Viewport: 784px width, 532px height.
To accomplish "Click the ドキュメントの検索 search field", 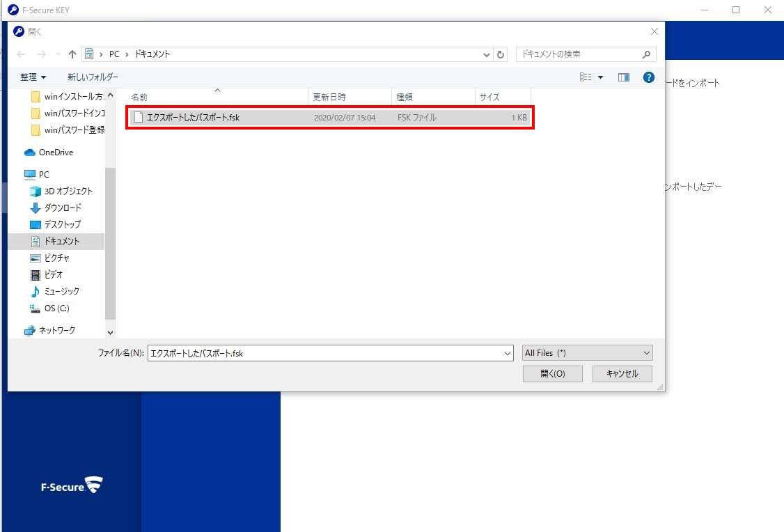I will click(578, 54).
